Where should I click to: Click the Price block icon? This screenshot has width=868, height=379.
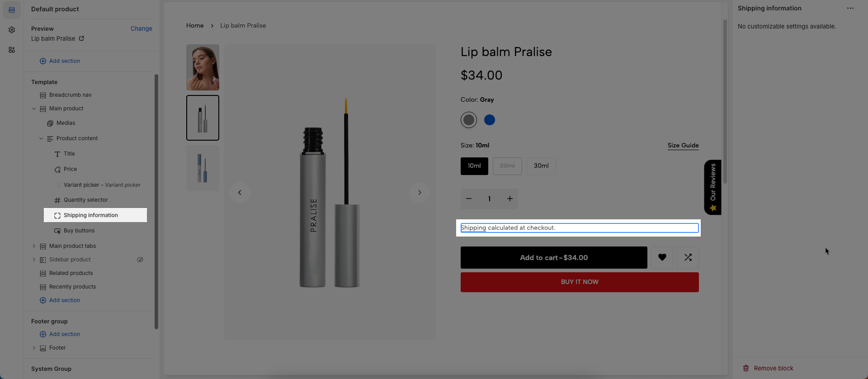57,170
